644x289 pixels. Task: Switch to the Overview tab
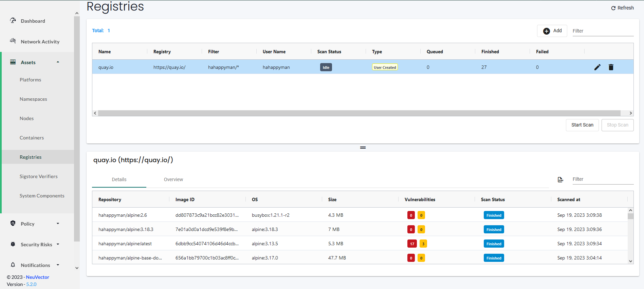[173, 179]
